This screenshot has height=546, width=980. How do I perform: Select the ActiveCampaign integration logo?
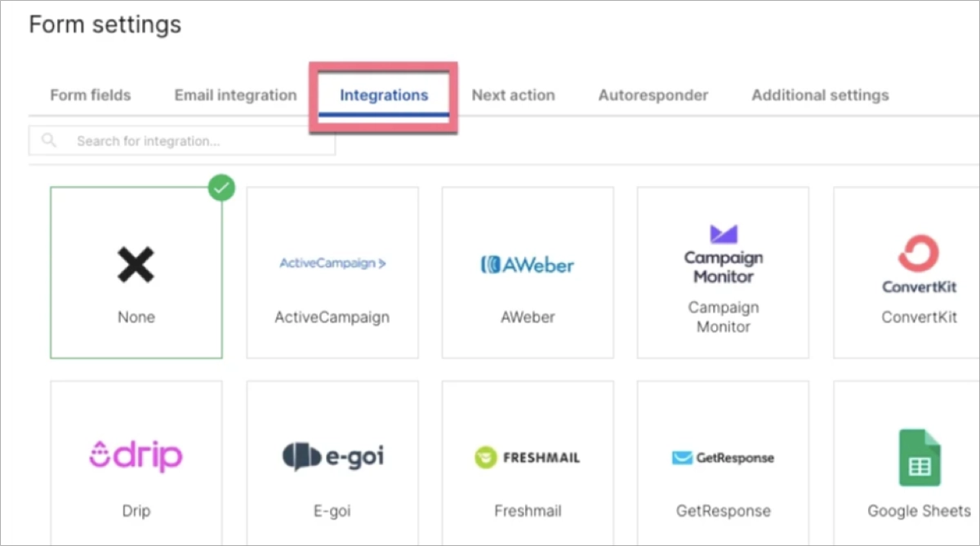332,263
